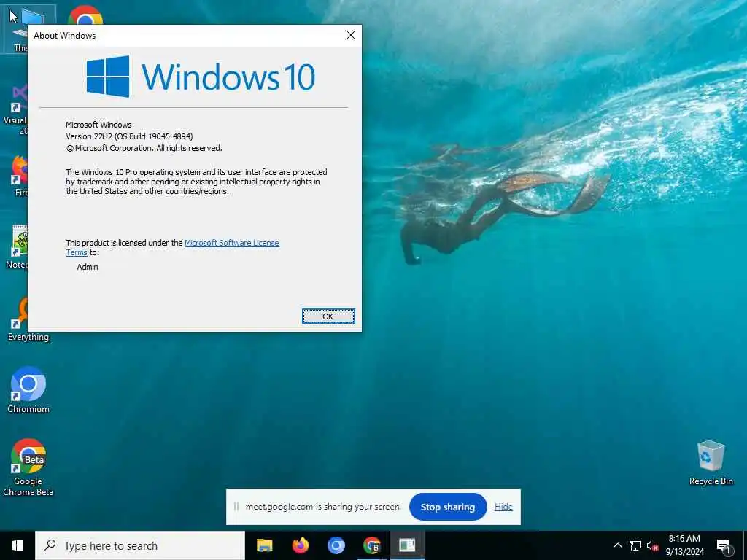This screenshot has width=747, height=560.
Task: Open the network status tray icon
Action: click(x=635, y=545)
